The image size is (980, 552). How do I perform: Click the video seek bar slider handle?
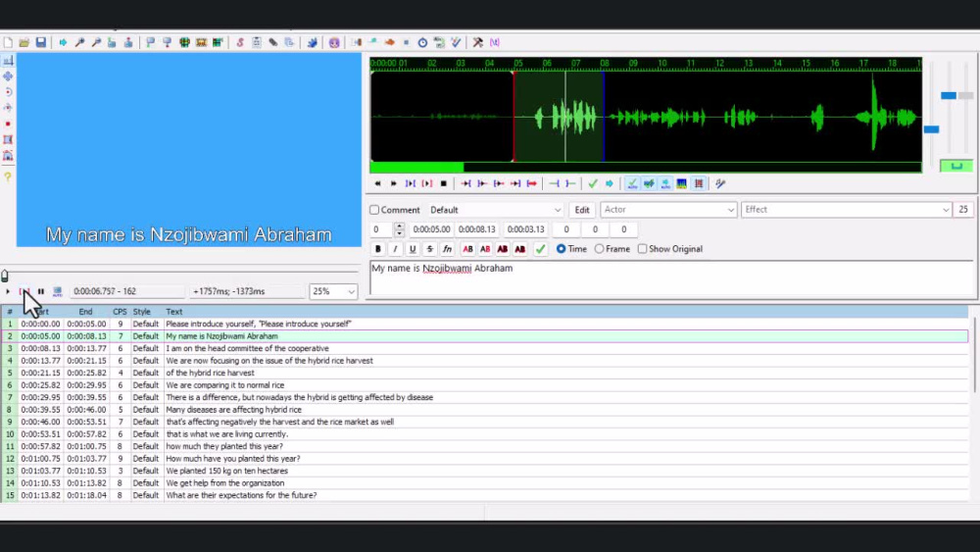(5, 276)
